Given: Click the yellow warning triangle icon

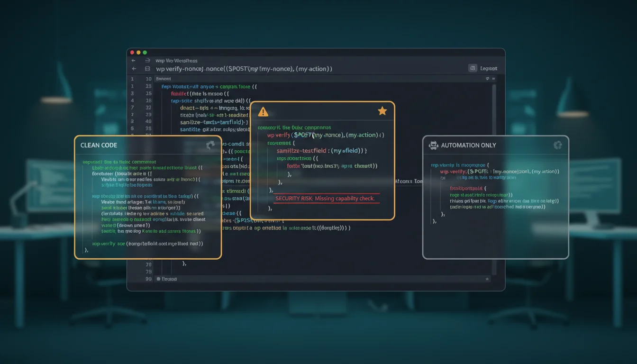Looking at the screenshot, I should (263, 112).
